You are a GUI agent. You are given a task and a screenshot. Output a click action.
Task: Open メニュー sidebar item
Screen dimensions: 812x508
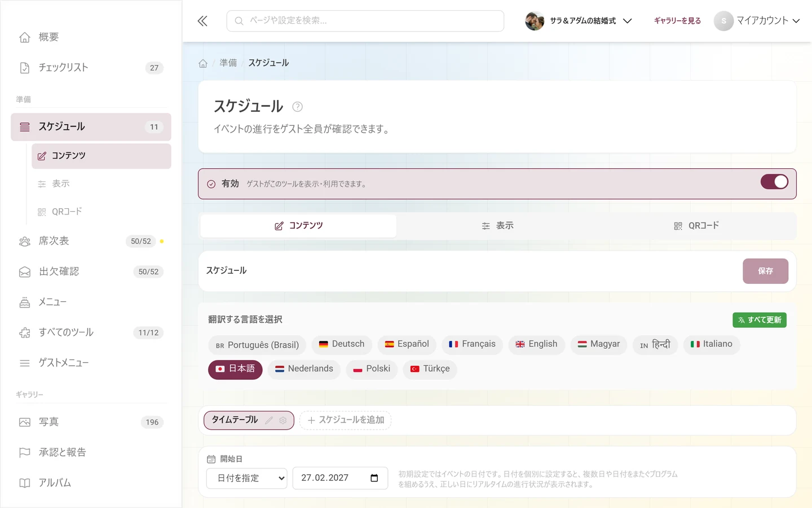(91, 302)
